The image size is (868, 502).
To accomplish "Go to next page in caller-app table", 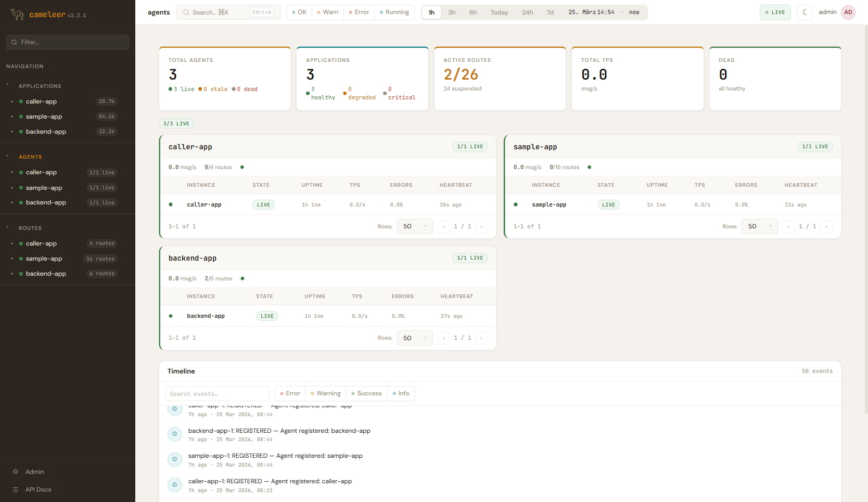I will pyautogui.click(x=481, y=227).
